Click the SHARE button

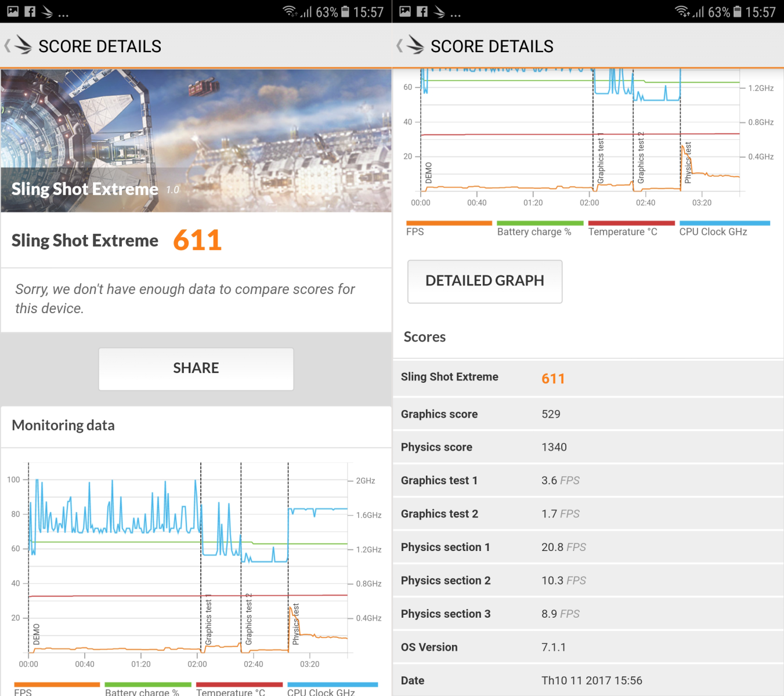pos(196,369)
